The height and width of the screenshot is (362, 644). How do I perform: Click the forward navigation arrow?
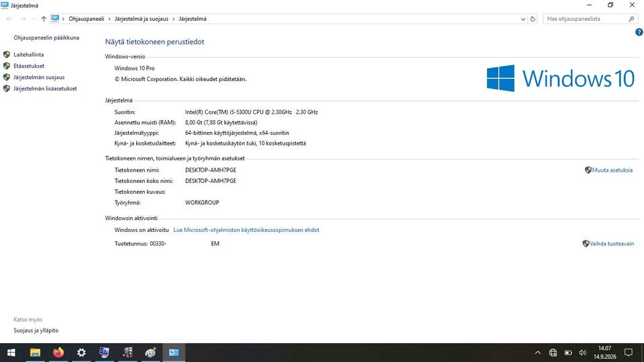(23, 19)
